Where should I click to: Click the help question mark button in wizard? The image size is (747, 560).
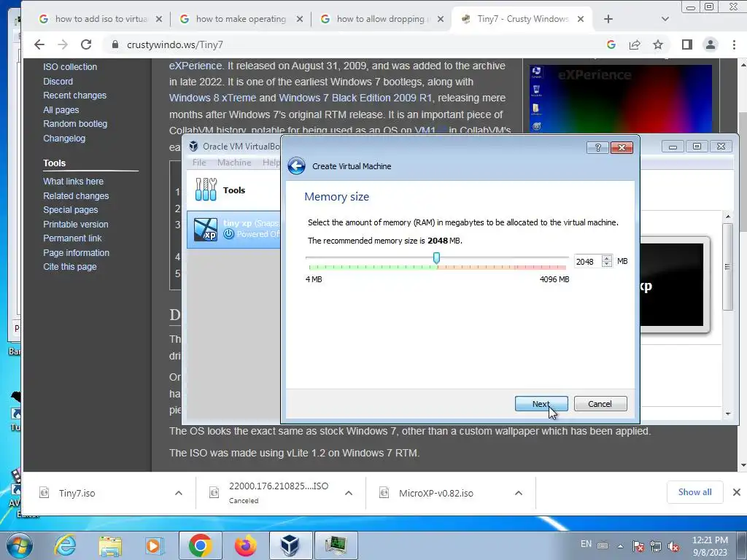(x=598, y=147)
